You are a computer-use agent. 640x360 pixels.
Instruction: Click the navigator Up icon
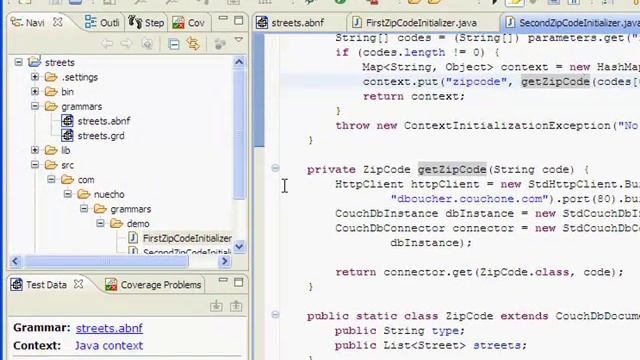[x=147, y=44]
